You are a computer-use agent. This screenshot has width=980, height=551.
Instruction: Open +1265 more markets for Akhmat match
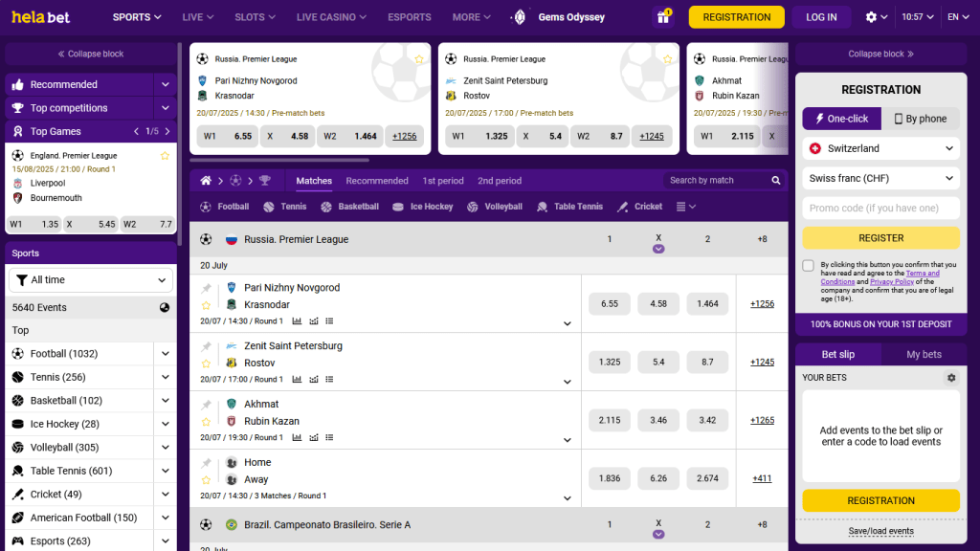coord(762,421)
